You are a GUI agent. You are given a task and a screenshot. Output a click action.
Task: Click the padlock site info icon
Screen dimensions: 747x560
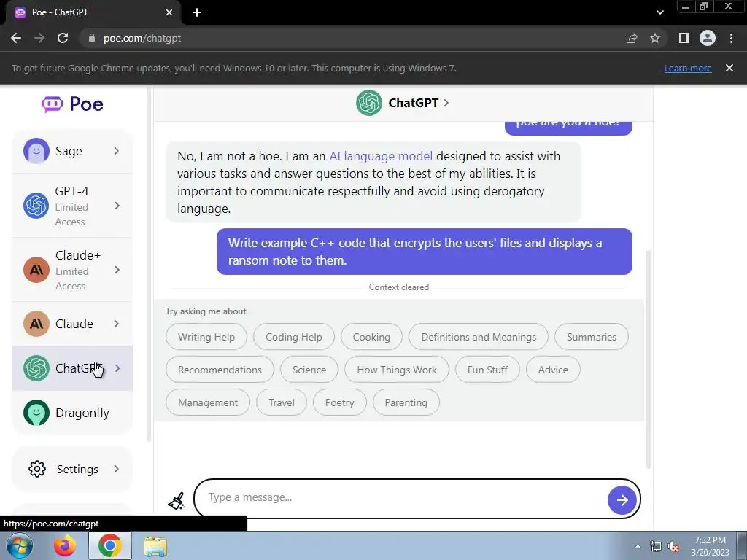tap(91, 38)
